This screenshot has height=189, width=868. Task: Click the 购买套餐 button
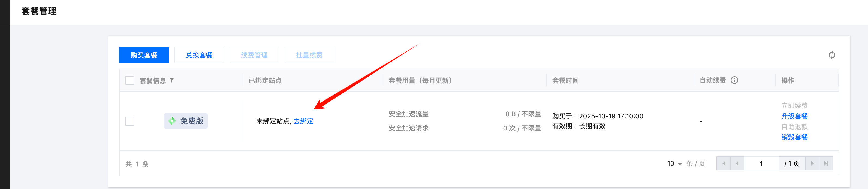coord(144,55)
